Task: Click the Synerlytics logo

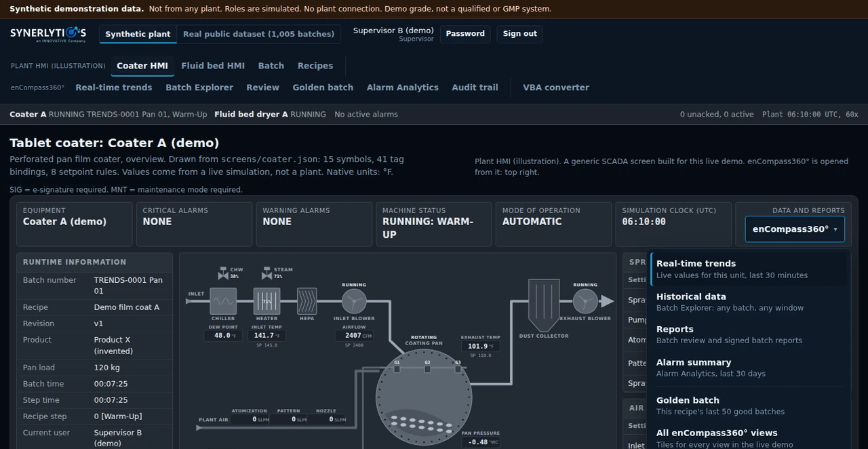Action: coord(48,34)
